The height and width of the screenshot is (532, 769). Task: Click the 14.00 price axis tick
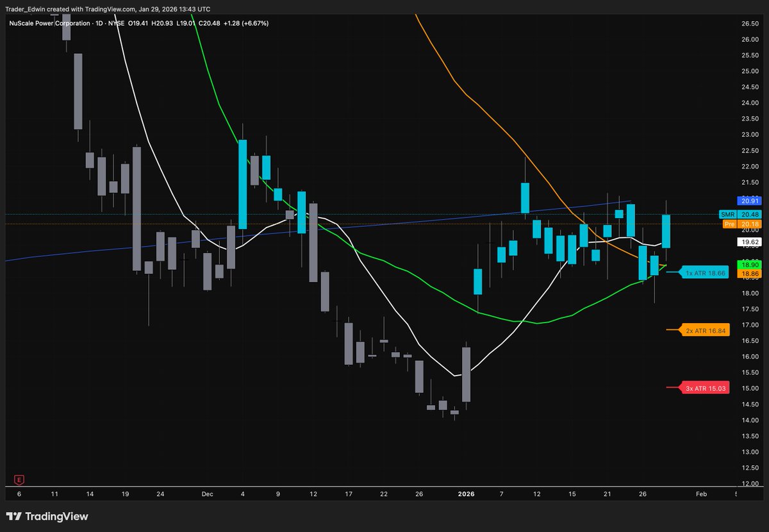(750, 420)
